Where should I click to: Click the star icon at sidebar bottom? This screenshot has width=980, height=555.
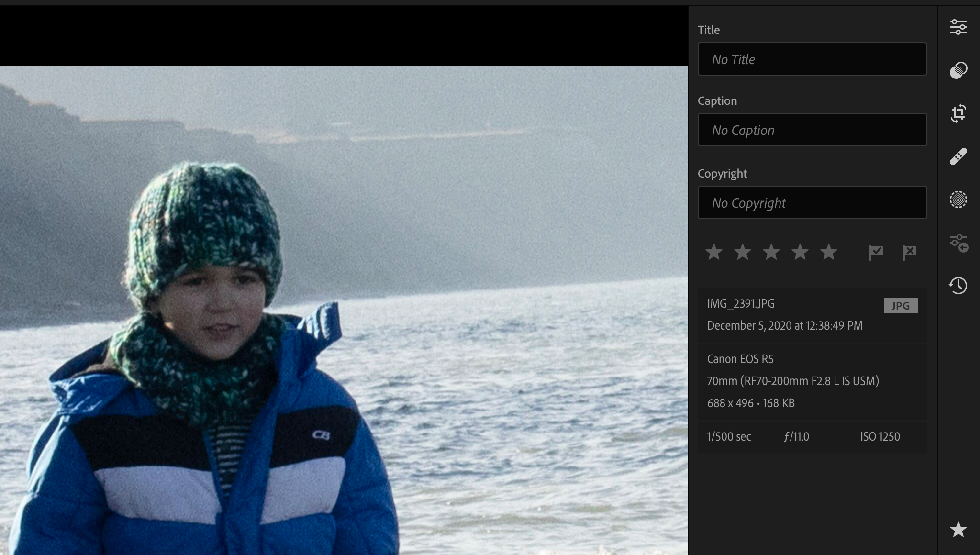click(958, 530)
